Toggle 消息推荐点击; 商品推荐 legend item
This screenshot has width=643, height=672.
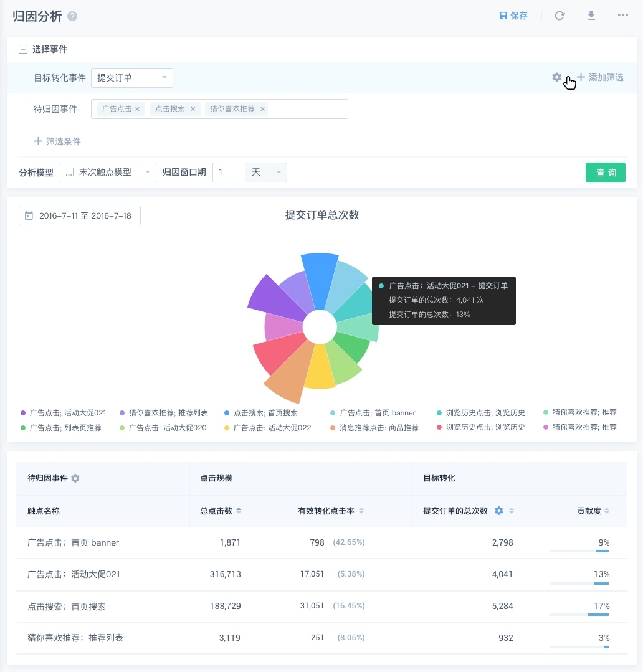coord(374,428)
